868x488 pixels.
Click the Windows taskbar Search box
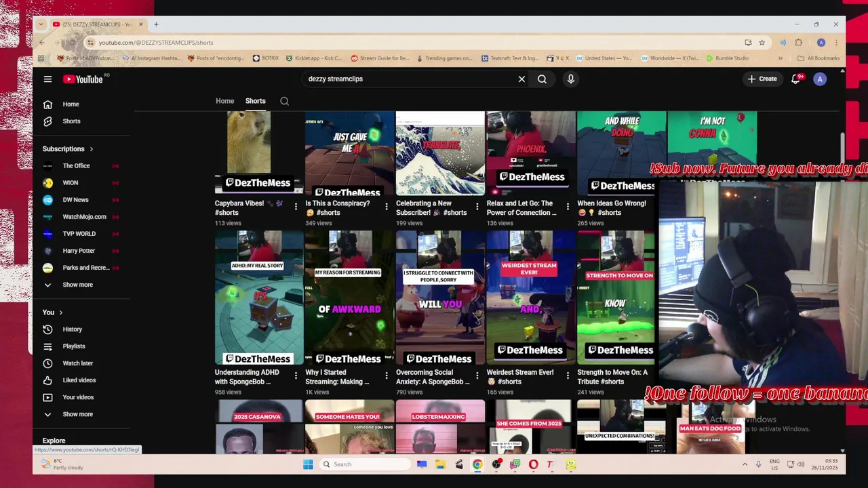[x=365, y=464]
